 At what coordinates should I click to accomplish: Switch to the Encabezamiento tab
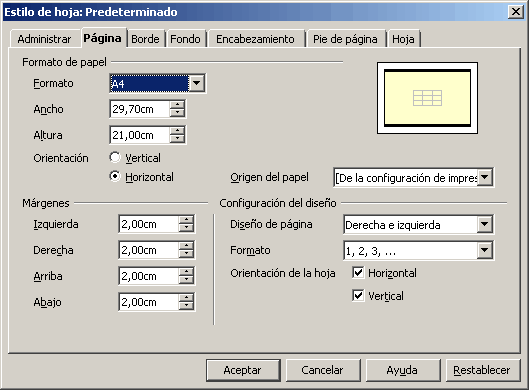pos(255,39)
